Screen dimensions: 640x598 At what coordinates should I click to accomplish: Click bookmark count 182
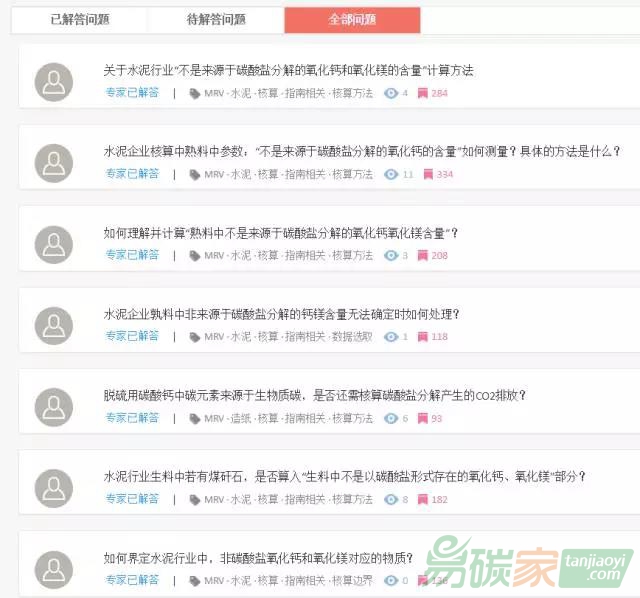tap(440, 500)
